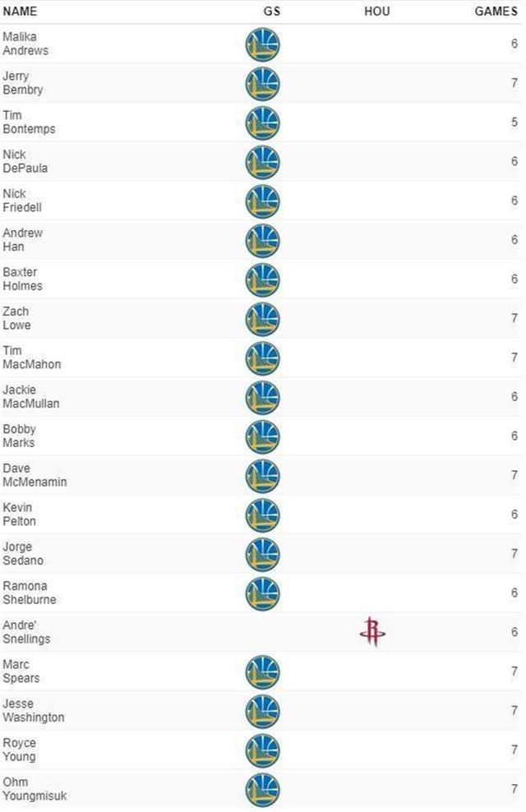Image resolution: width=526 pixels, height=812 pixels.
Task: Open Nick Friedell name link
Action: pyautogui.click(x=22, y=201)
